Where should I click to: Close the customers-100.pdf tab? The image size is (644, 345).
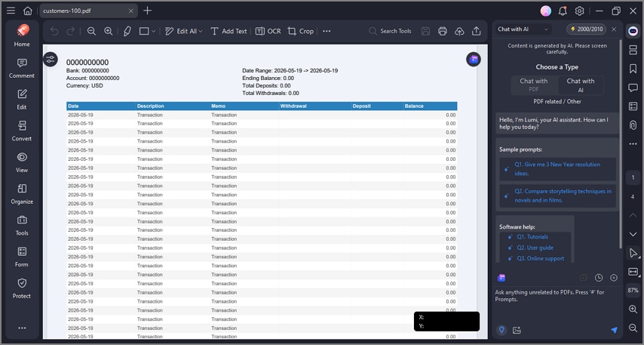click(x=131, y=11)
